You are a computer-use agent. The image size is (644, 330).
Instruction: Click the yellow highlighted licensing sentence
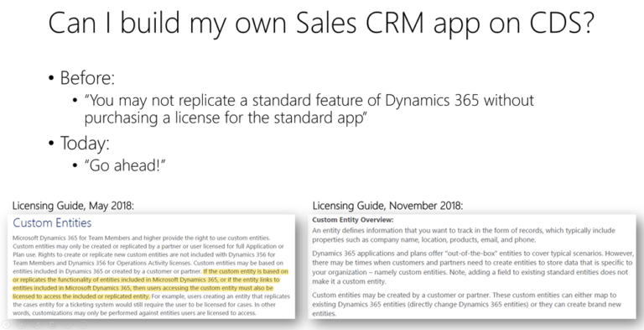pos(151,284)
